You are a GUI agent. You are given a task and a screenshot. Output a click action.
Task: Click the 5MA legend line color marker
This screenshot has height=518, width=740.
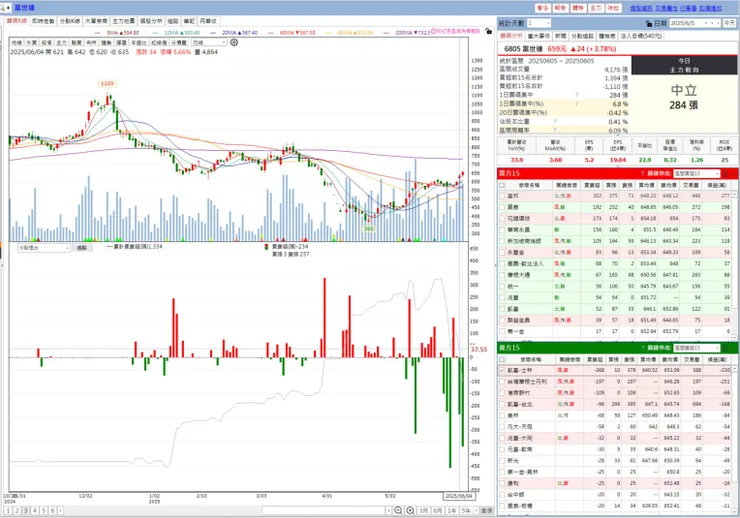click(98, 33)
